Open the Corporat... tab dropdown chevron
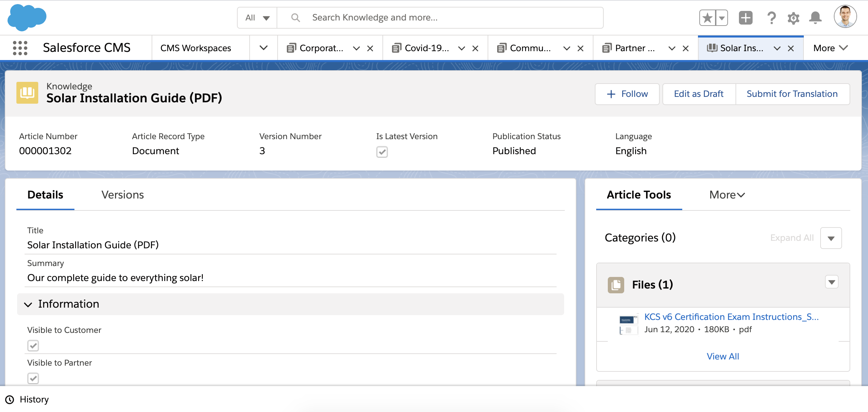The image size is (868, 412). 356,48
